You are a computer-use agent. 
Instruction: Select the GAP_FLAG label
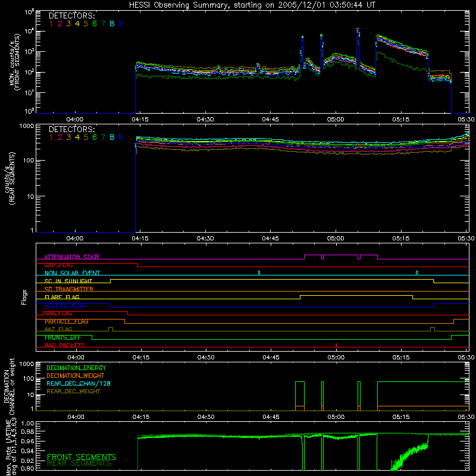tap(58, 265)
